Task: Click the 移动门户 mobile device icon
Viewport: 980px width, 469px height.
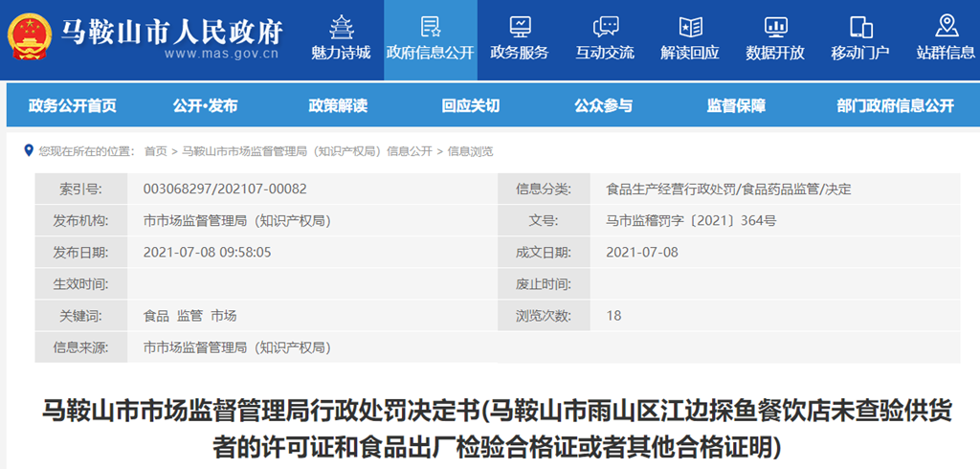Action: click(860, 26)
